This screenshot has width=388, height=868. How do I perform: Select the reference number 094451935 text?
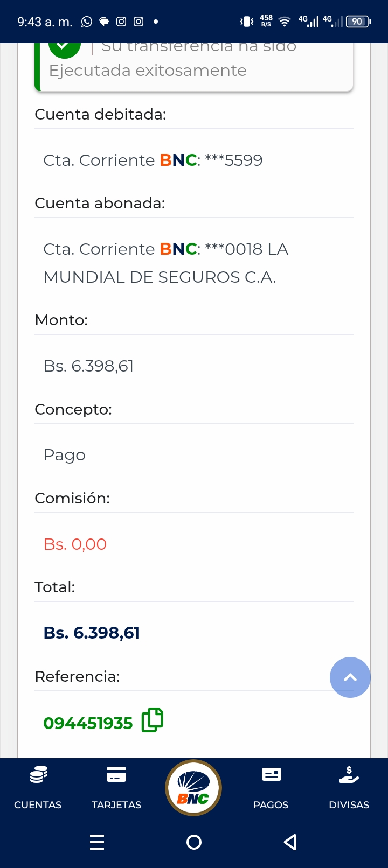pos(88,723)
